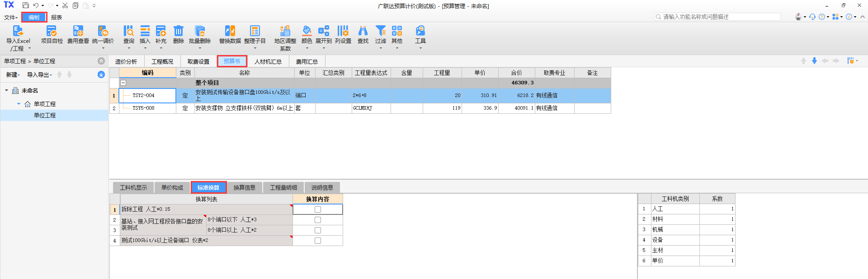Image resolution: width=868 pixels, height=279 pixels.
Task: Click the 地区调整系数 icon
Action: pyautogui.click(x=285, y=32)
